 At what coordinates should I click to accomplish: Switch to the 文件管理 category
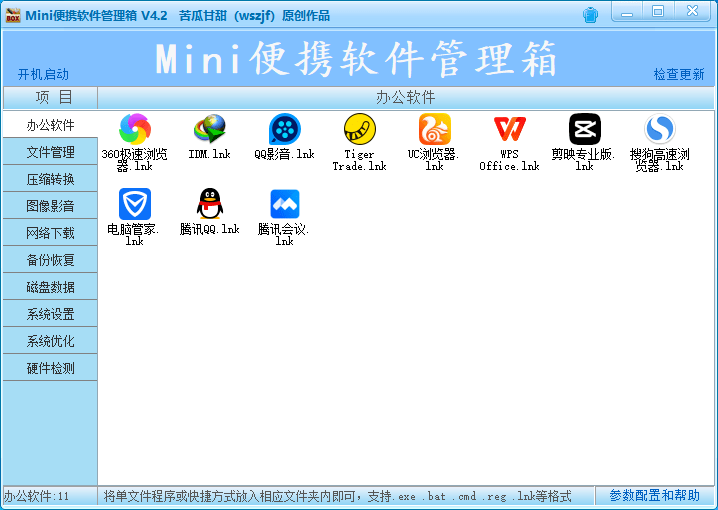pyautogui.click(x=50, y=152)
